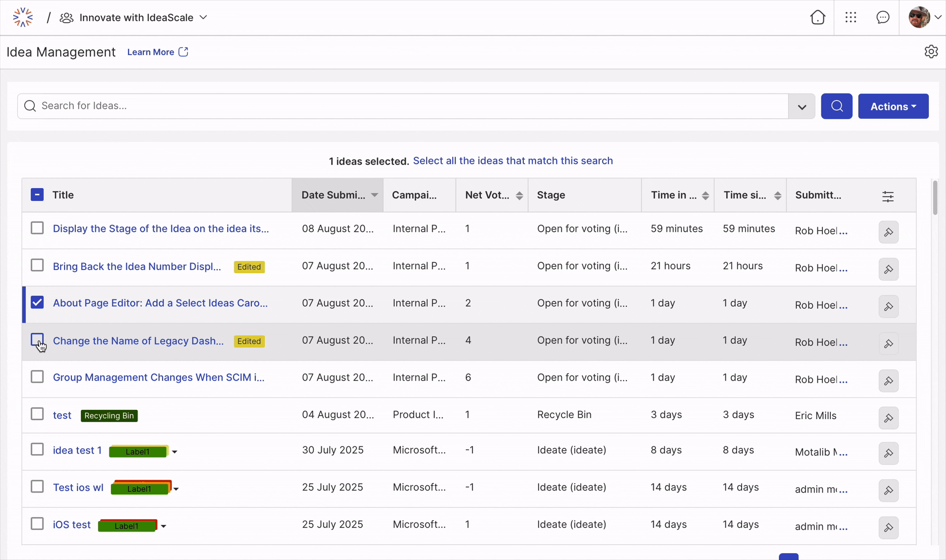Pin the test Recycling Bin idea
Viewport: 946px width, 560px height.
(x=888, y=418)
